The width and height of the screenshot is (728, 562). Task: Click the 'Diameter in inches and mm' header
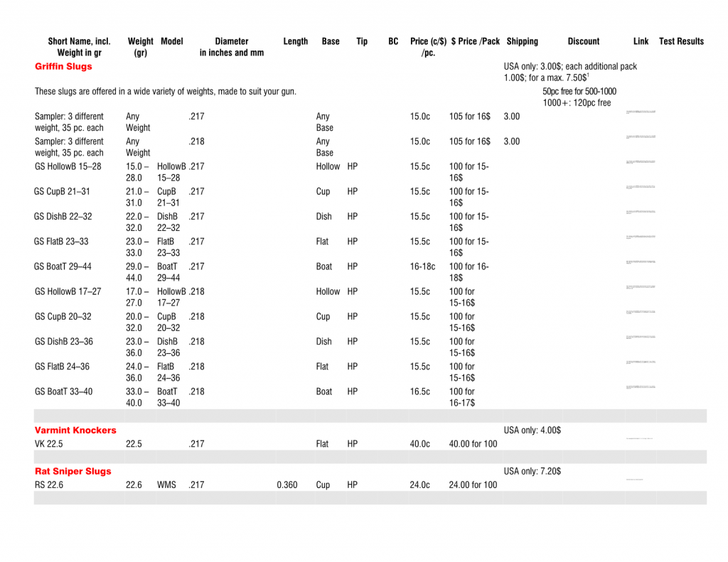point(232,47)
